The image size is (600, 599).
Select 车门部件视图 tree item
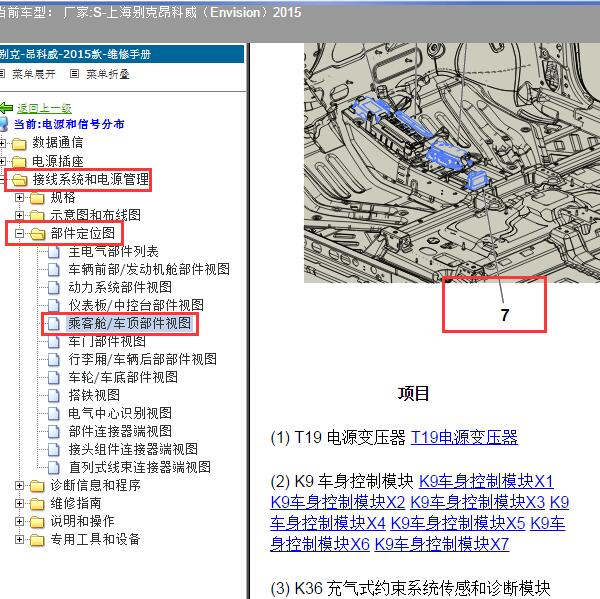pyautogui.click(x=107, y=341)
